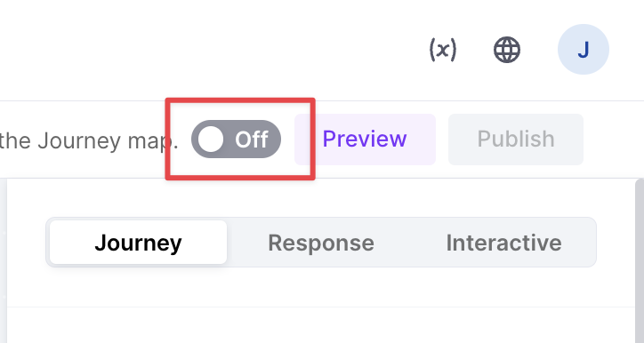The image size is (644, 343).
Task: Open the variables (x) icon
Action: point(443,50)
